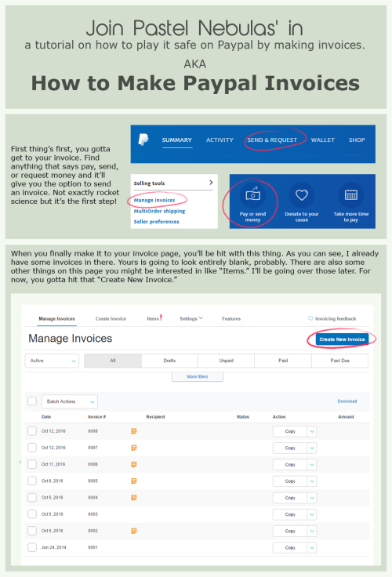The height and width of the screenshot is (577, 392).
Task: Expand the Settings menu chevron
Action: click(x=201, y=318)
